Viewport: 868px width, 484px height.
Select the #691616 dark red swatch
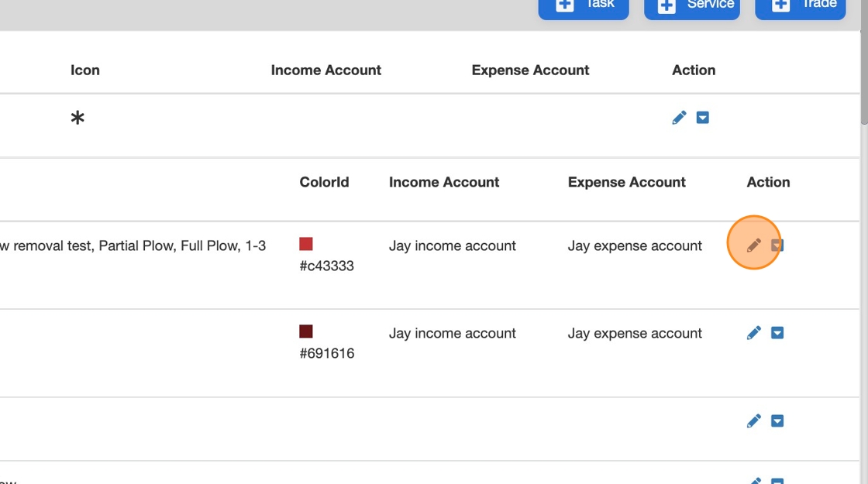tap(306, 331)
